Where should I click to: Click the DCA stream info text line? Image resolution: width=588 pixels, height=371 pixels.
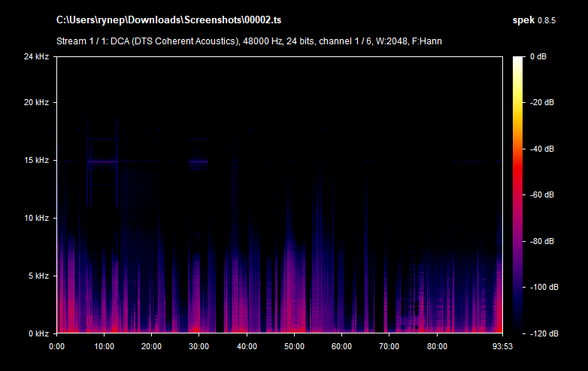pos(249,41)
